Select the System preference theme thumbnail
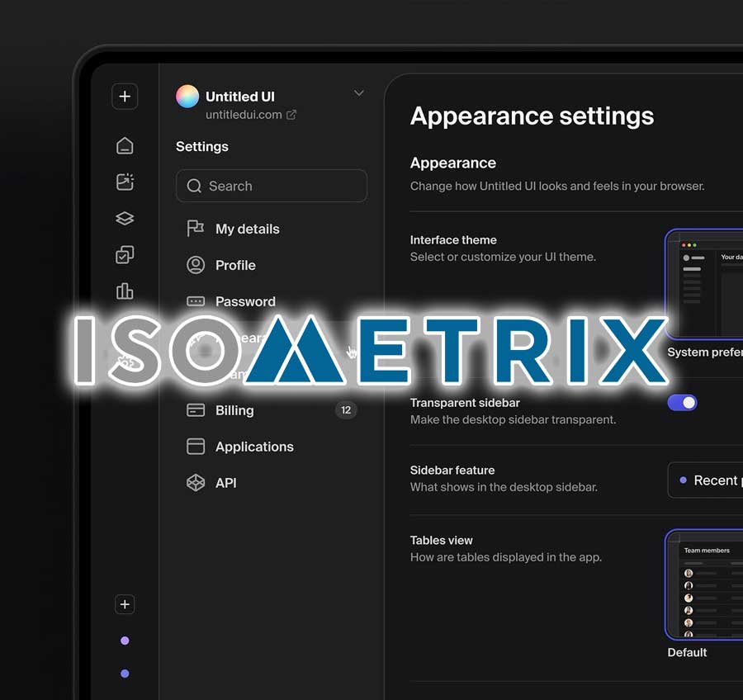This screenshot has height=700, width=743. pyautogui.click(x=704, y=284)
